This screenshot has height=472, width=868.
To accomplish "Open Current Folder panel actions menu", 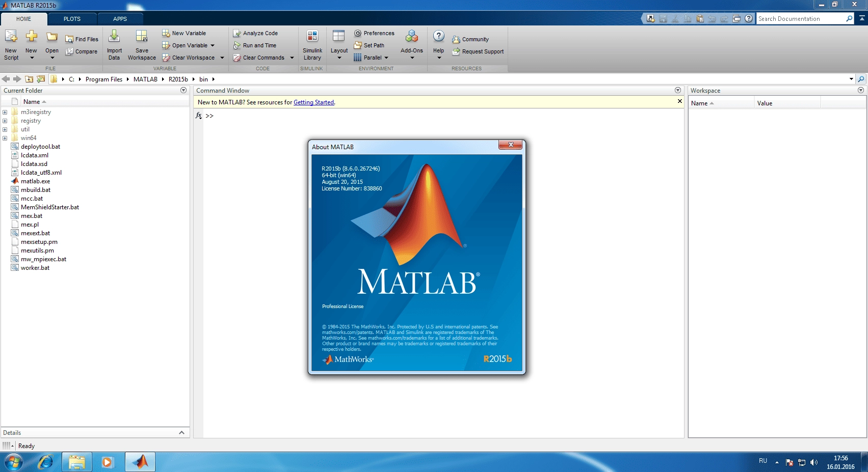I will (x=183, y=90).
